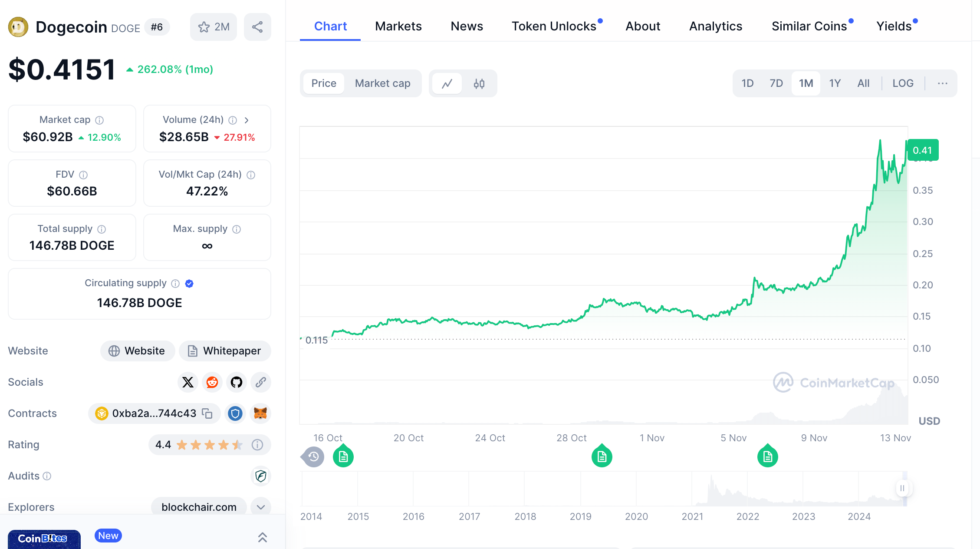This screenshot has height=549, width=980.
Task: Expand Volume (24h) details chevron
Action: click(247, 120)
